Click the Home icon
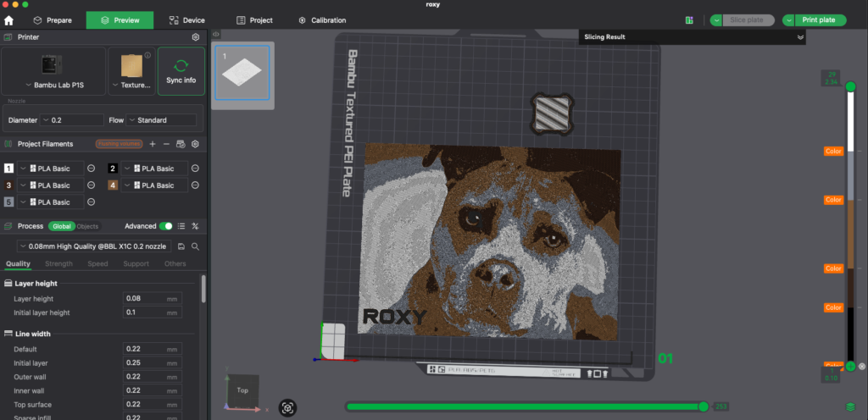This screenshot has height=420, width=868. (x=9, y=20)
